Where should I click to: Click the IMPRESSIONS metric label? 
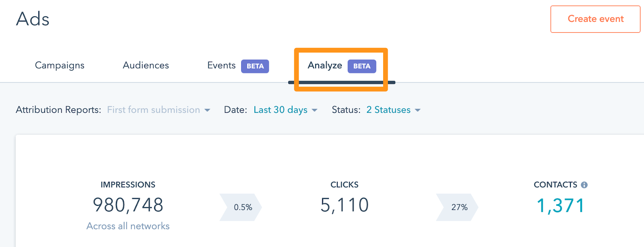pos(128,185)
